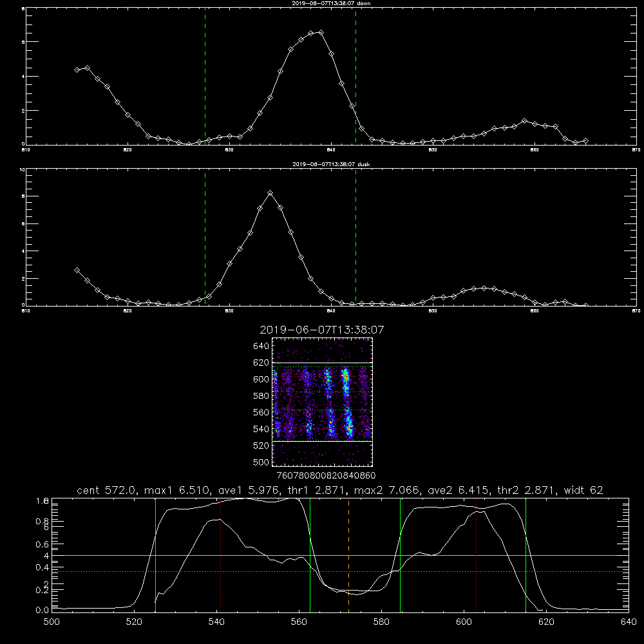
Task: Click the highest diamond marker on the dusk curve
Action: pyautogui.click(x=270, y=193)
